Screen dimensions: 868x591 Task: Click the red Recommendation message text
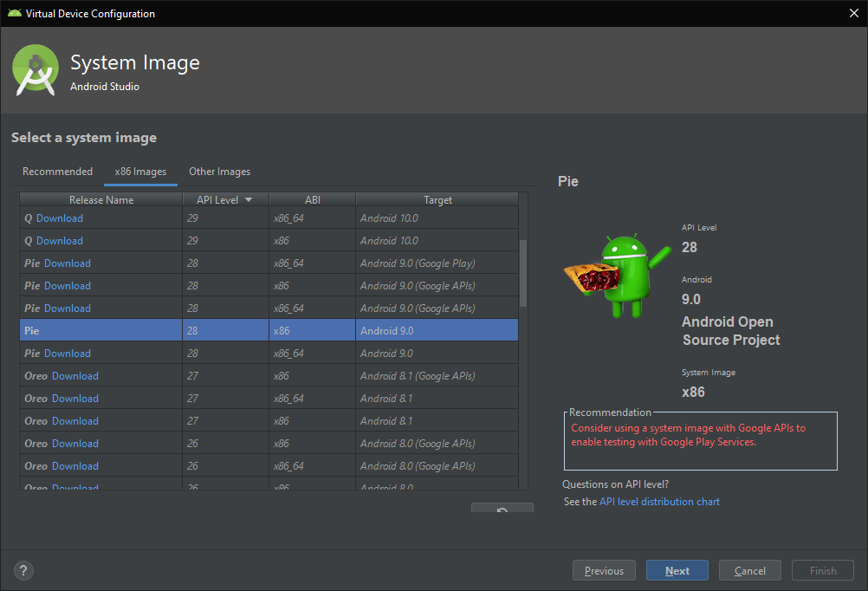(688, 435)
